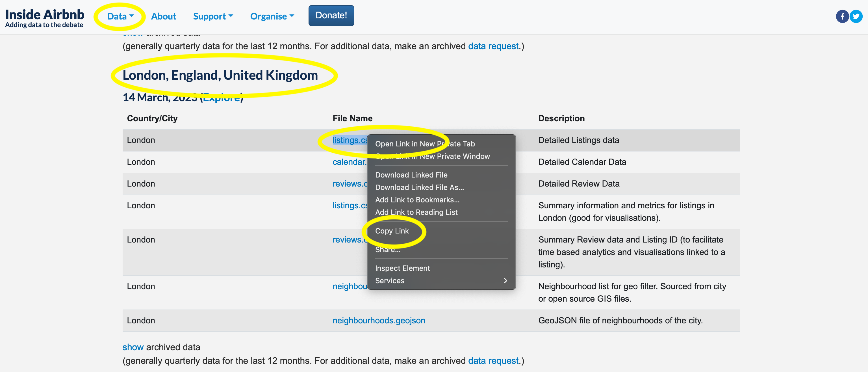Screen dimensions: 868x372
Task: Click the Twitter icon
Action: pos(856,16)
